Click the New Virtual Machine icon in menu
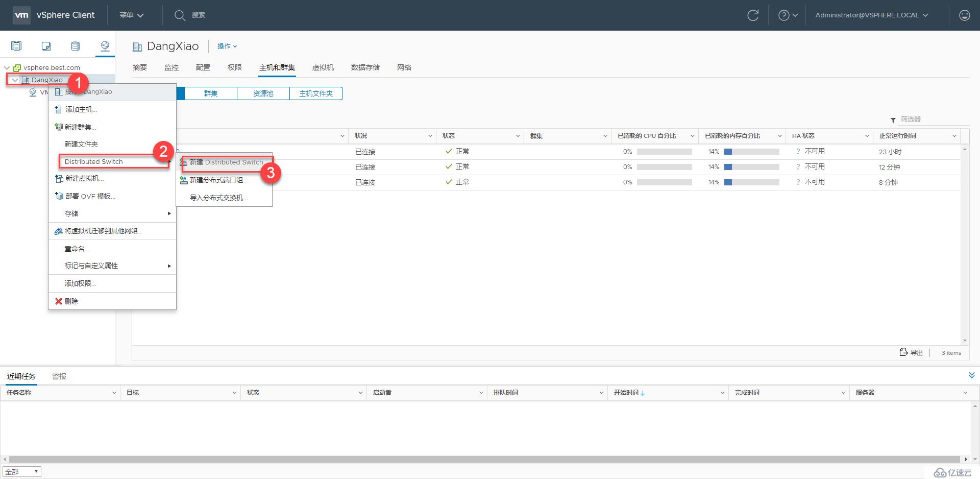The width and height of the screenshot is (980, 479). tap(59, 178)
